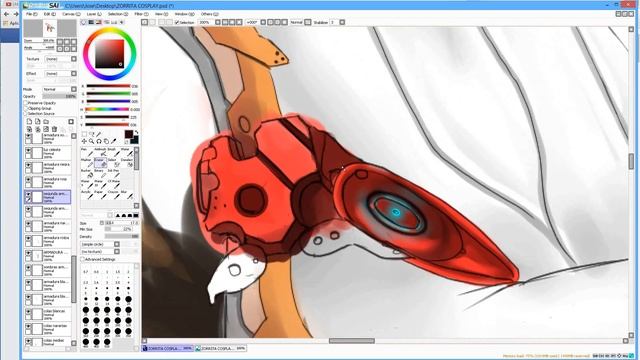Select the Crayon brush tool

[113, 194]
